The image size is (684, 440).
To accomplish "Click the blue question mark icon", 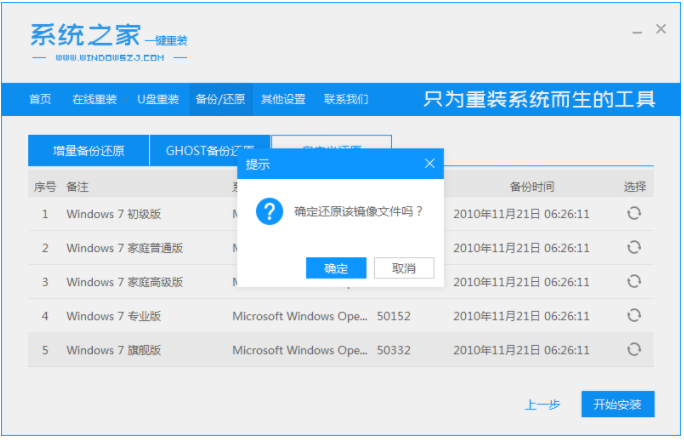I will pyautogui.click(x=270, y=211).
